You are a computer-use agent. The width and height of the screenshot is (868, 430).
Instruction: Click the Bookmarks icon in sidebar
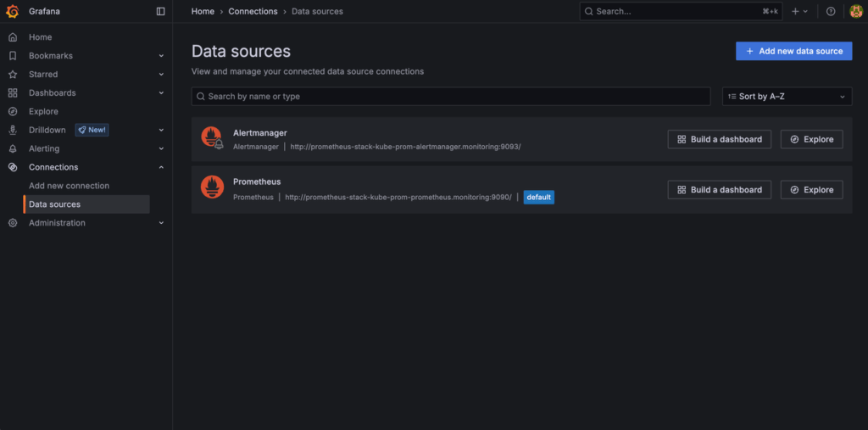coord(13,56)
